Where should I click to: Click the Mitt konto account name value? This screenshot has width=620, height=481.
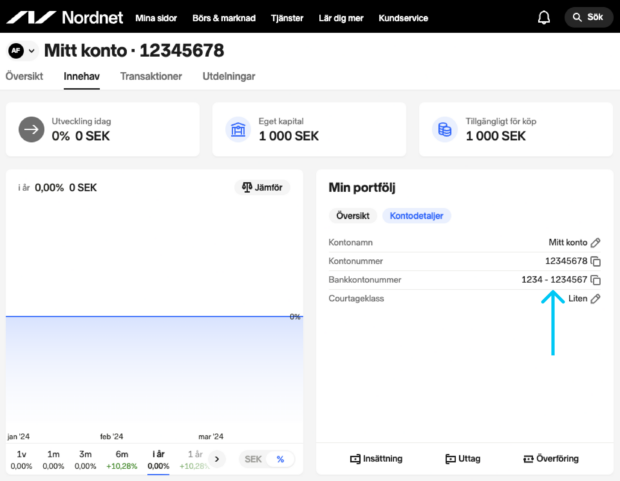[x=568, y=242]
